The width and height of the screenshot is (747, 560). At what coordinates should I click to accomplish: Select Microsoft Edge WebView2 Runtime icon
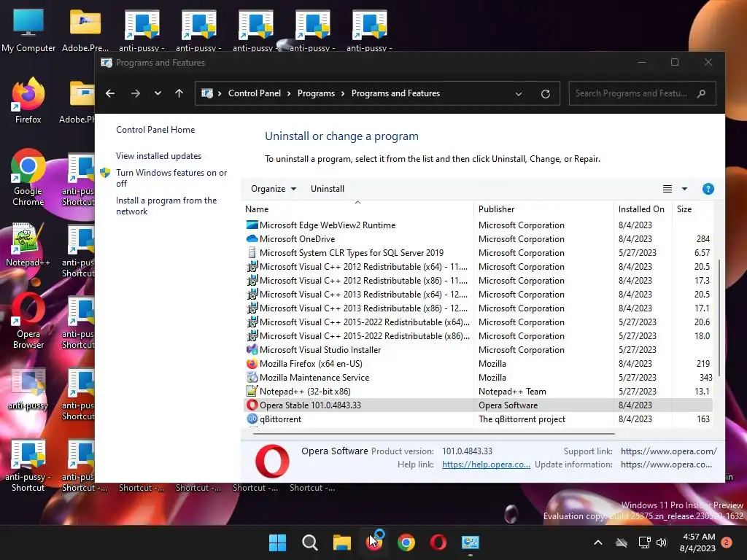tap(252, 225)
